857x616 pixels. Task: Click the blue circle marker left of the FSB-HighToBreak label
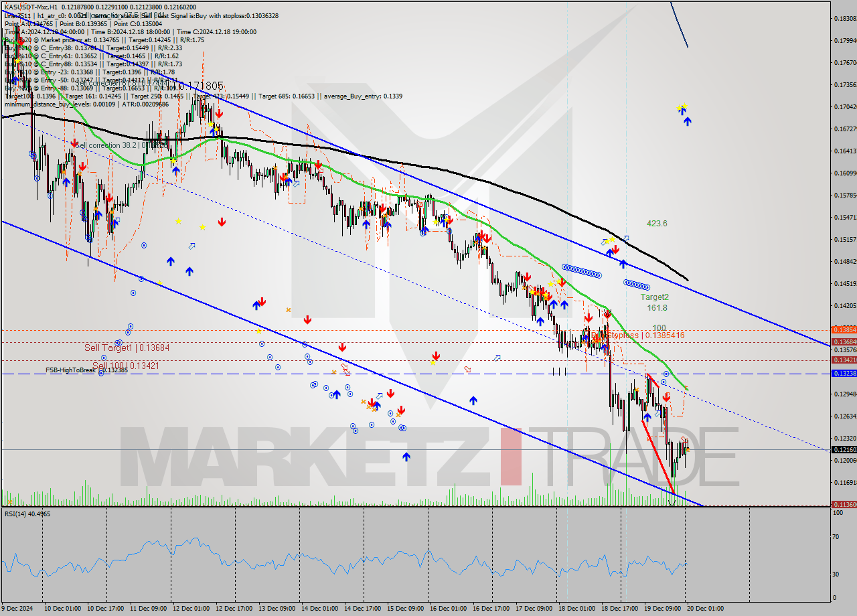pos(101,373)
